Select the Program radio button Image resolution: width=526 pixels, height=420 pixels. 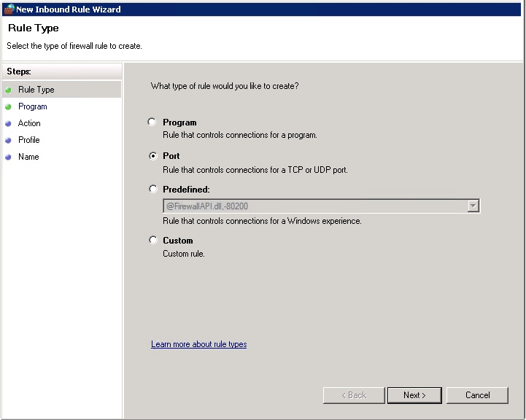click(152, 122)
